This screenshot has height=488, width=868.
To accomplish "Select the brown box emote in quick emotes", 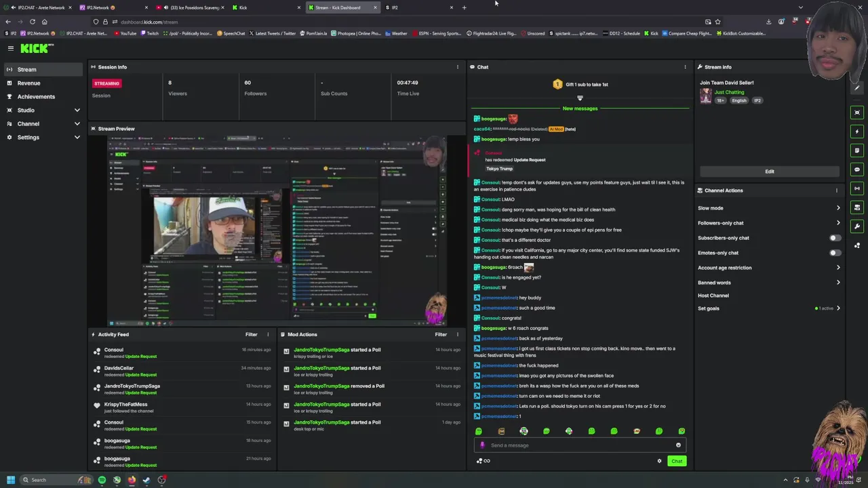I will 501,431.
